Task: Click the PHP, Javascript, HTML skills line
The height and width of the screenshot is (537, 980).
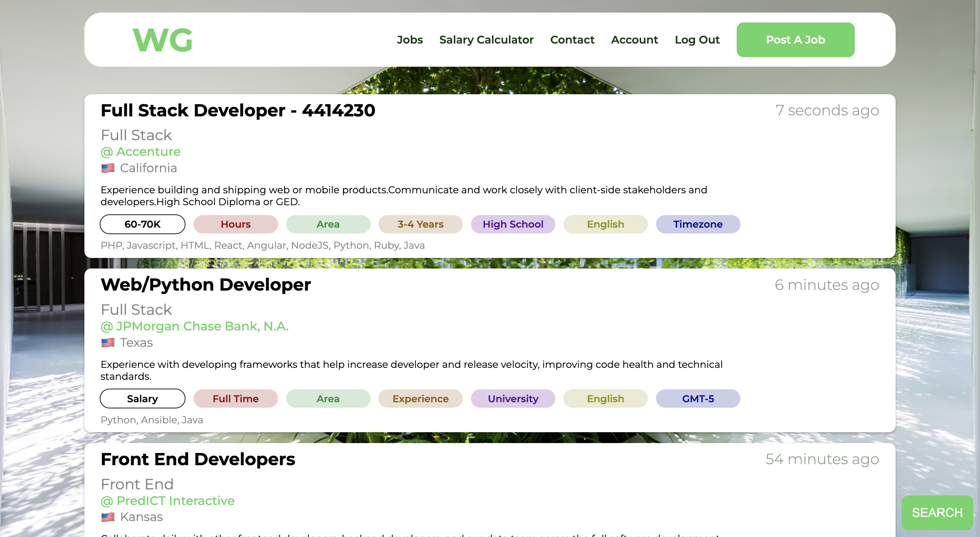Action: coord(262,245)
